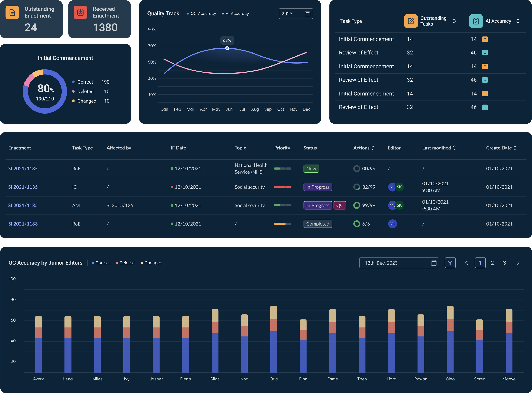Go to next page with right chevron
The image size is (532, 393).
pos(518,263)
